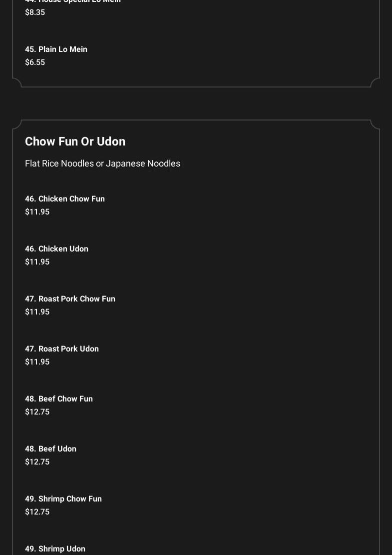Screen dimensions: 392x555
Task: Select the 48. Beef Udon item
Action: (50, 448)
